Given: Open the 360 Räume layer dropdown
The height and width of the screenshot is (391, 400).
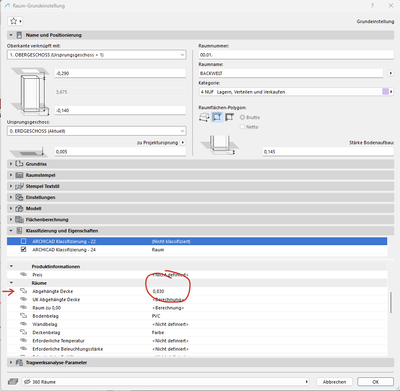Looking at the screenshot, I should click(166, 382).
